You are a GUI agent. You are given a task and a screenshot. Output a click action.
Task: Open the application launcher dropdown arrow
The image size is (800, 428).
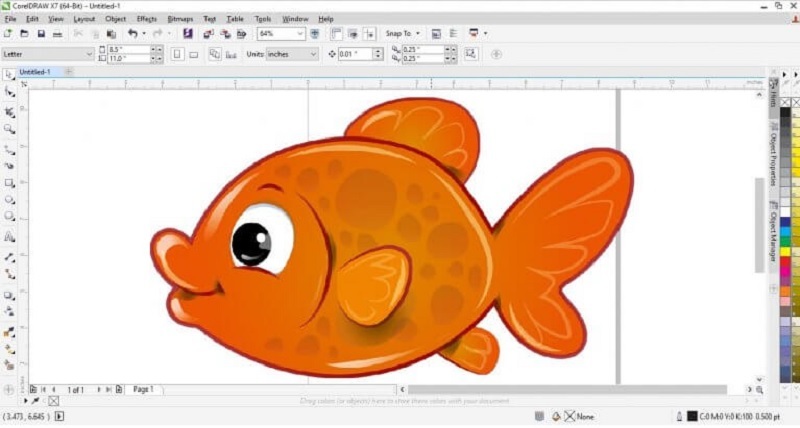click(x=485, y=34)
